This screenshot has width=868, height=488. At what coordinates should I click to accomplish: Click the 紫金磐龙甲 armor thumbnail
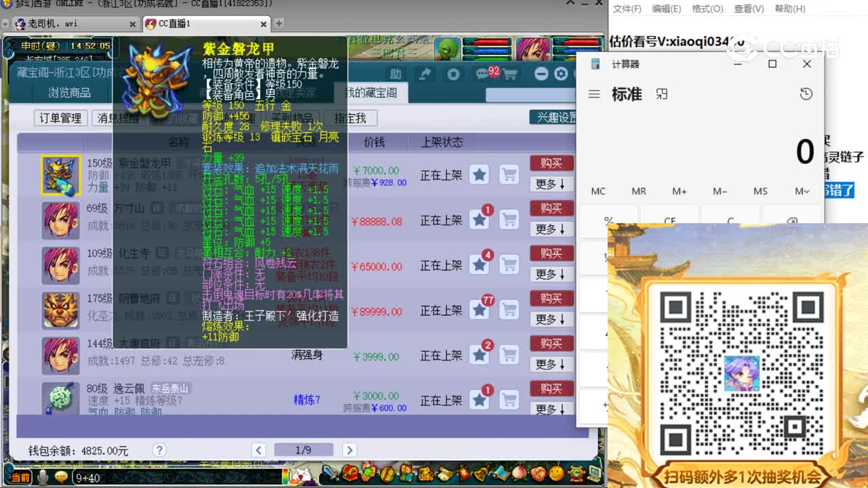pos(61,176)
